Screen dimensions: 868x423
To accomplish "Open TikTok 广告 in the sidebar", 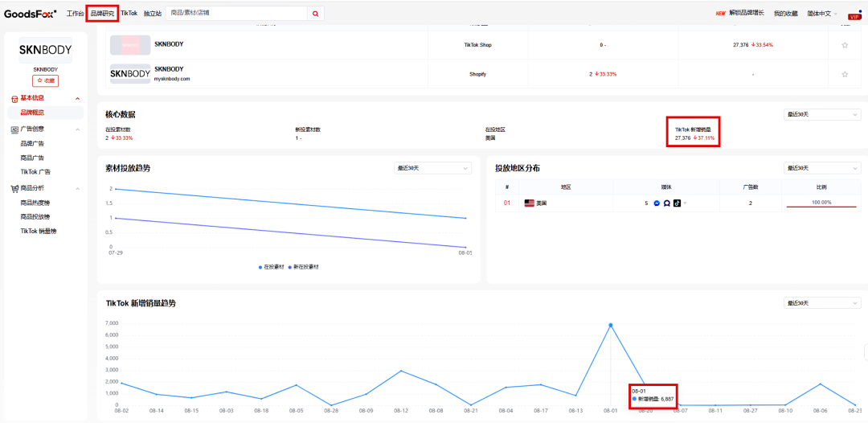I will (x=35, y=171).
